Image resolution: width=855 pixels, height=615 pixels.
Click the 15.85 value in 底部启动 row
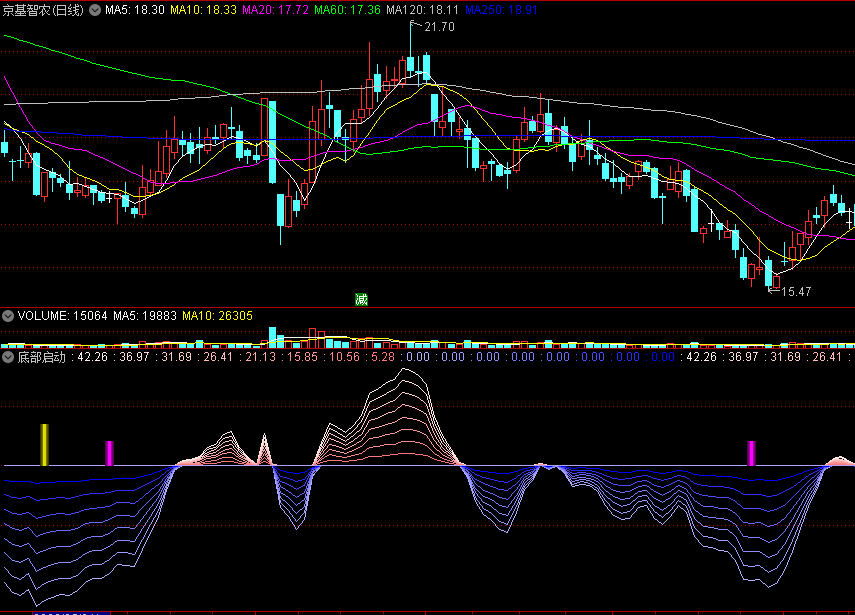[303, 357]
